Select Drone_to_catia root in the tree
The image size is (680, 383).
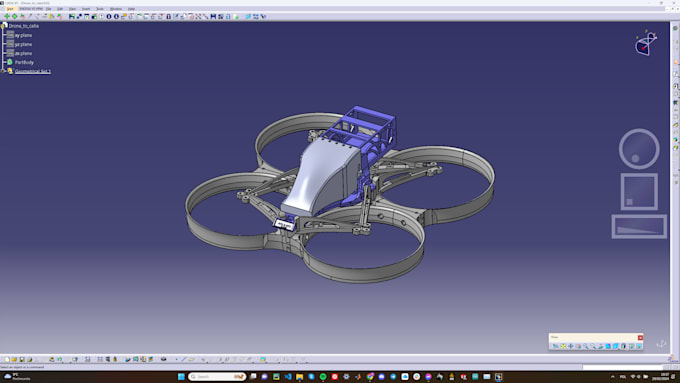click(24, 26)
